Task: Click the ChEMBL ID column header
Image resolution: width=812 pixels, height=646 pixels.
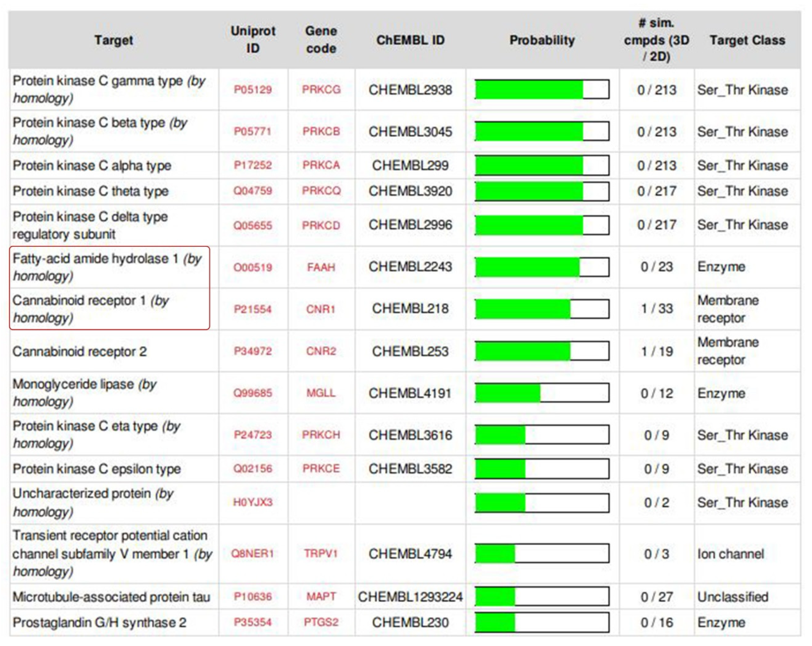Action: click(410, 40)
